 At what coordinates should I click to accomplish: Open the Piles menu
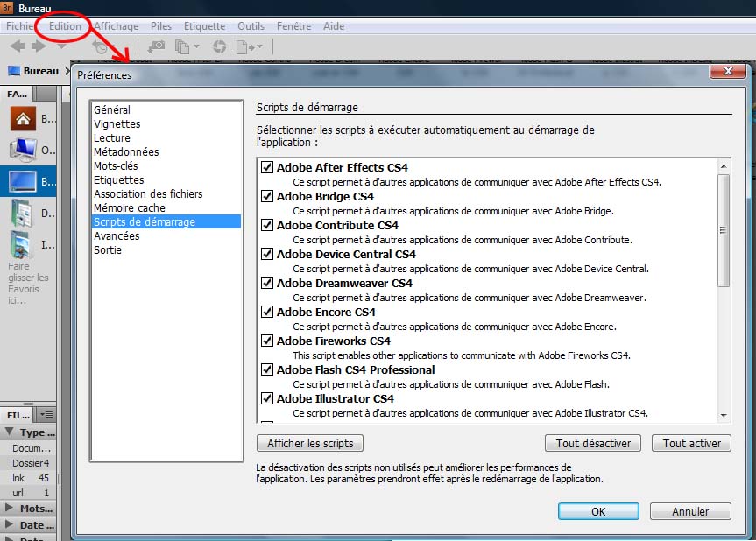coord(161,26)
